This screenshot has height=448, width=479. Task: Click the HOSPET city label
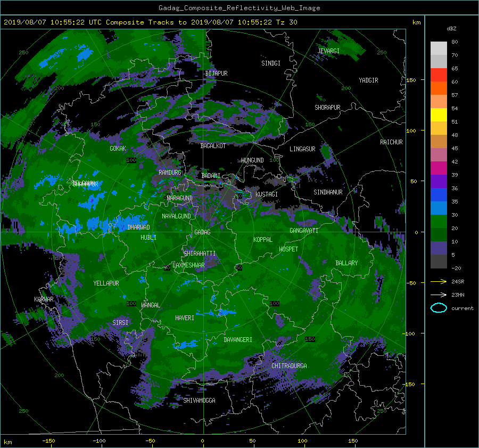coord(288,249)
